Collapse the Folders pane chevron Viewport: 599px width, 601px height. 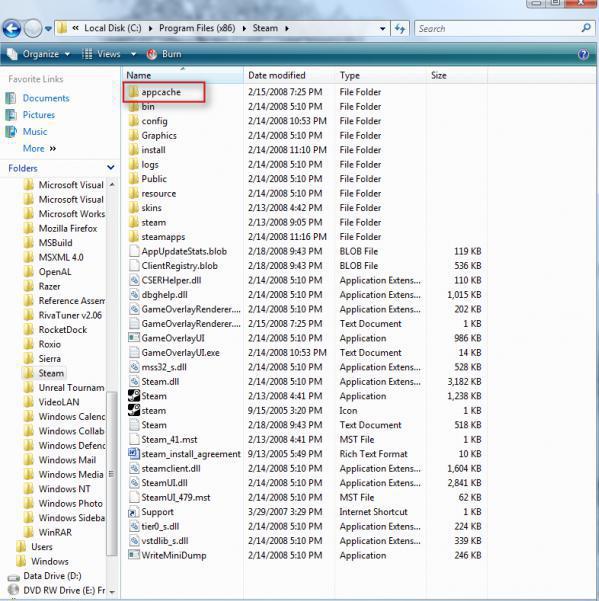coord(111,167)
